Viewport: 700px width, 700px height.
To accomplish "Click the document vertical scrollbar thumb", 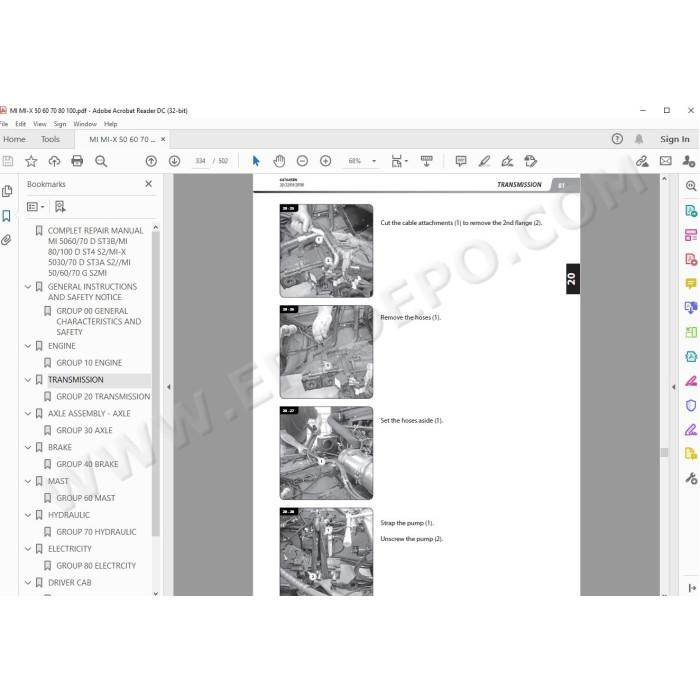I will 664,452.
